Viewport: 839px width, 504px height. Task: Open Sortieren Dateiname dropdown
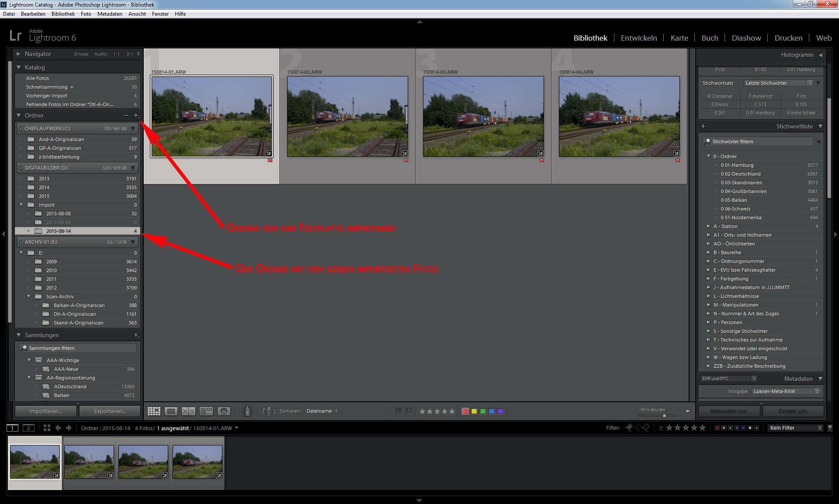coord(322,411)
